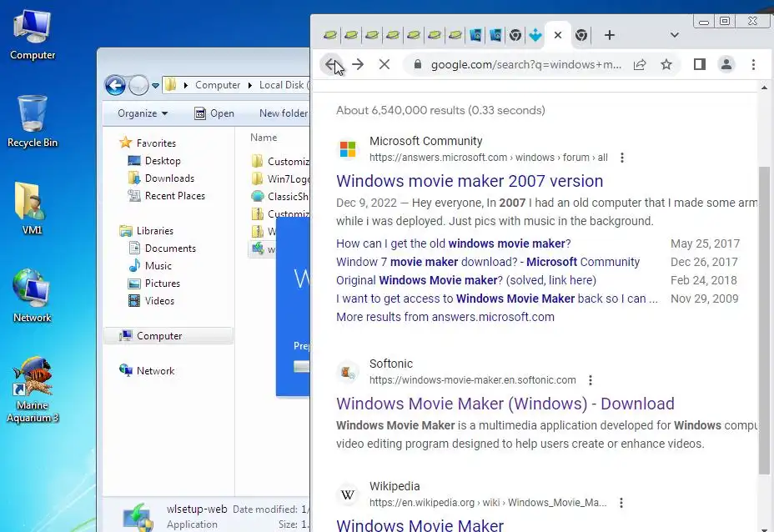Open Chrome three-dot menu
This screenshot has height=532, width=774.
click(x=753, y=65)
